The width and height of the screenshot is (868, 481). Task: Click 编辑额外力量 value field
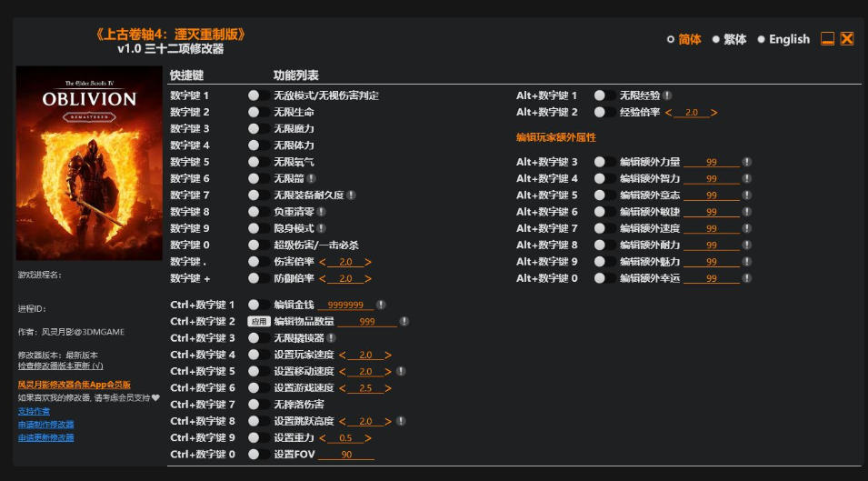712,162
